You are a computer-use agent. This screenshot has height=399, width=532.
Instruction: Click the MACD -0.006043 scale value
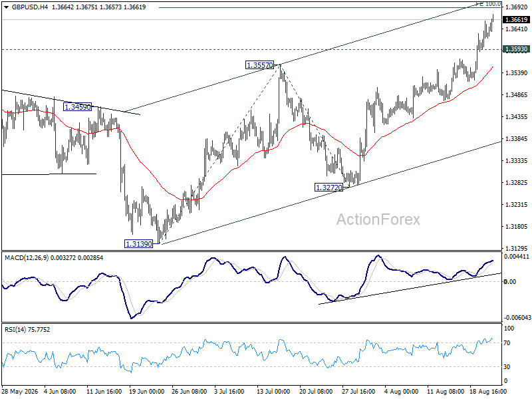click(x=517, y=318)
